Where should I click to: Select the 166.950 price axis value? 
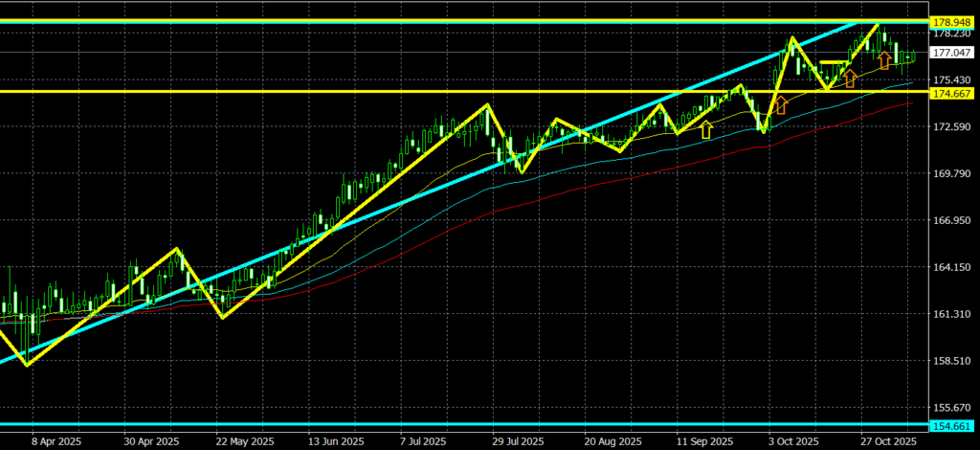click(x=952, y=220)
